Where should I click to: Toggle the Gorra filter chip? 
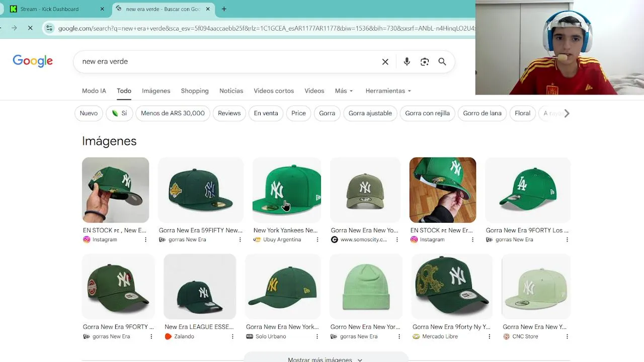(327, 113)
